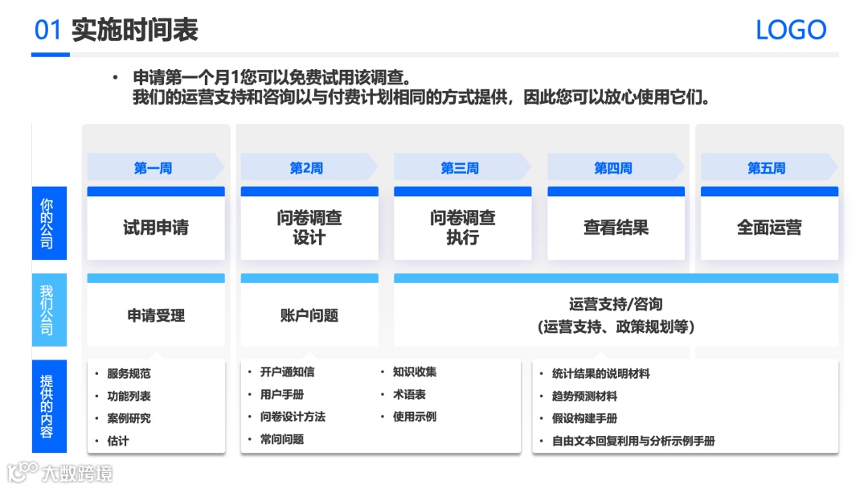Viewport: 868px width, 489px height.
Task: Click the 估计 bullet text
Action: [x=118, y=441]
